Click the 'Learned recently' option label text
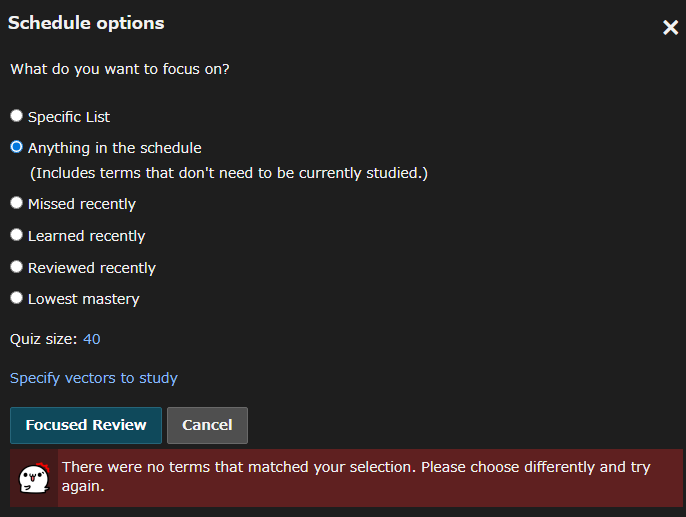Image resolution: width=686 pixels, height=517 pixels. click(87, 236)
